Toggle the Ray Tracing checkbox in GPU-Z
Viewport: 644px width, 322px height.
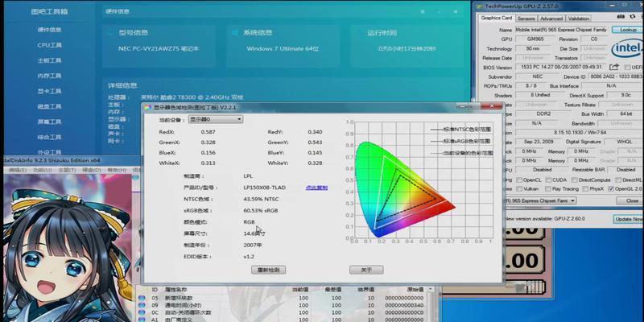coord(548,189)
